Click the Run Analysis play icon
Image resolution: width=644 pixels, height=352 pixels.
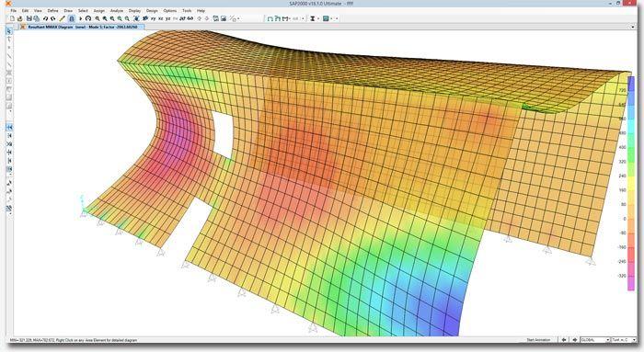pos(81,18)
